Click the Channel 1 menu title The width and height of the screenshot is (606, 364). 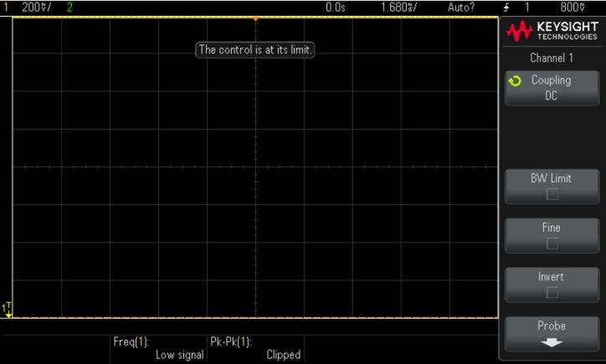click(x=551, y=59)
